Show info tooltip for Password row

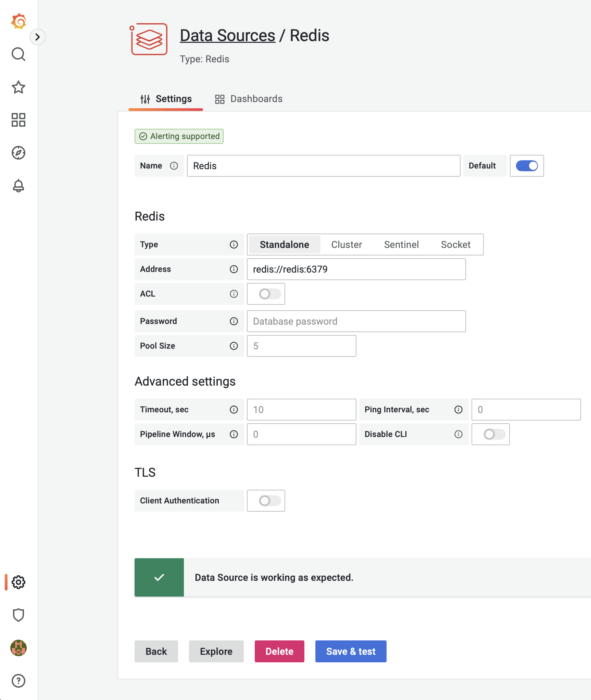click(234, 321)
